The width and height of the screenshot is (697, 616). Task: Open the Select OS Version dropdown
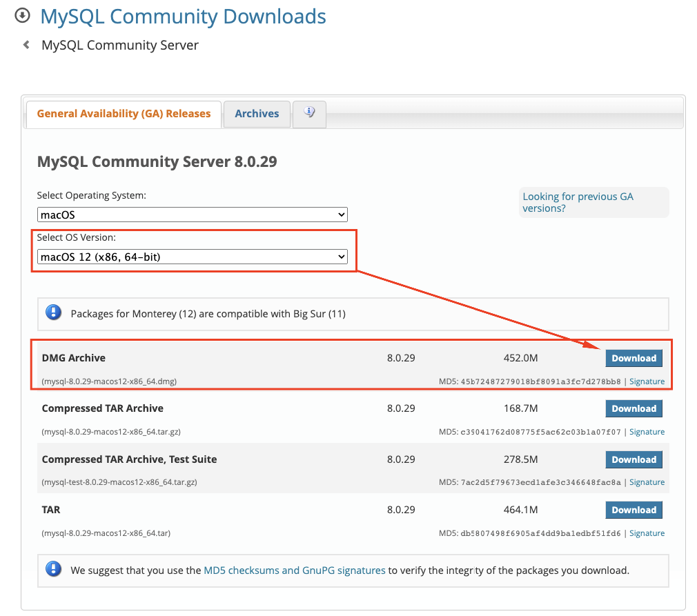(x=192, y=257)
